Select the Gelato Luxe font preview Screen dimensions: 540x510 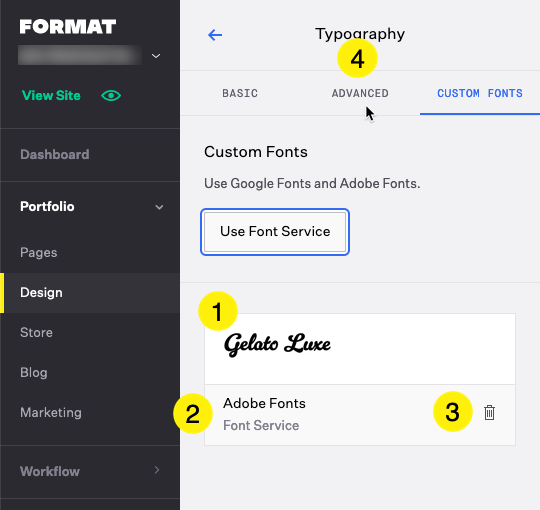pyautogui.click(x=360, y=348)
